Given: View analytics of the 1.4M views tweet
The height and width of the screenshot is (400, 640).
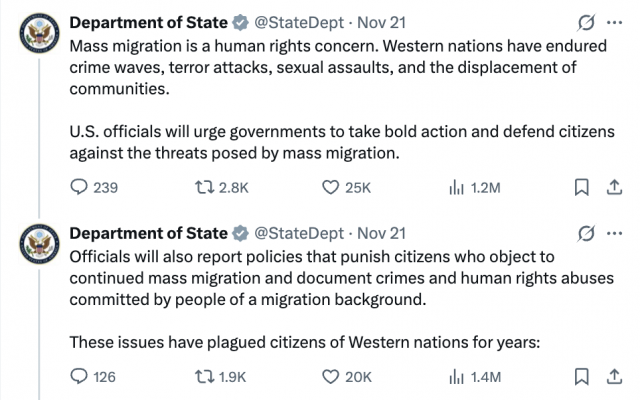Looking at the screenshot, I should [457, 377].
